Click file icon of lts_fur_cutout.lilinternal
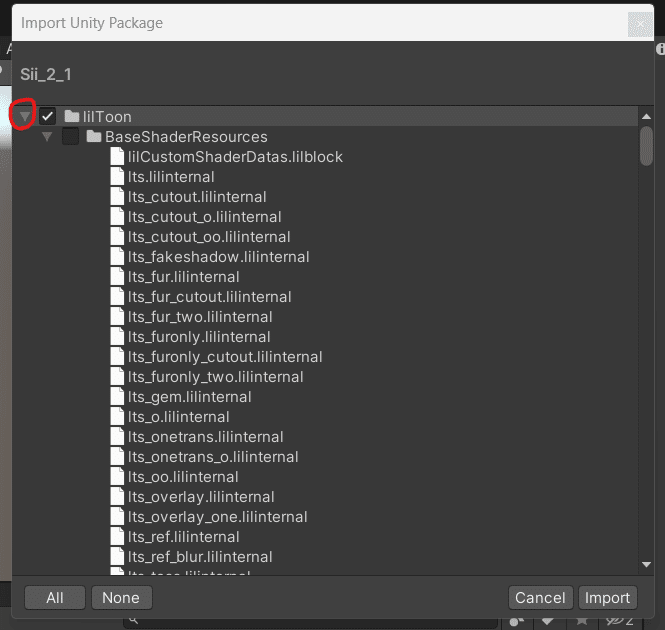This screenshot has height=630, width=665. 117,297
